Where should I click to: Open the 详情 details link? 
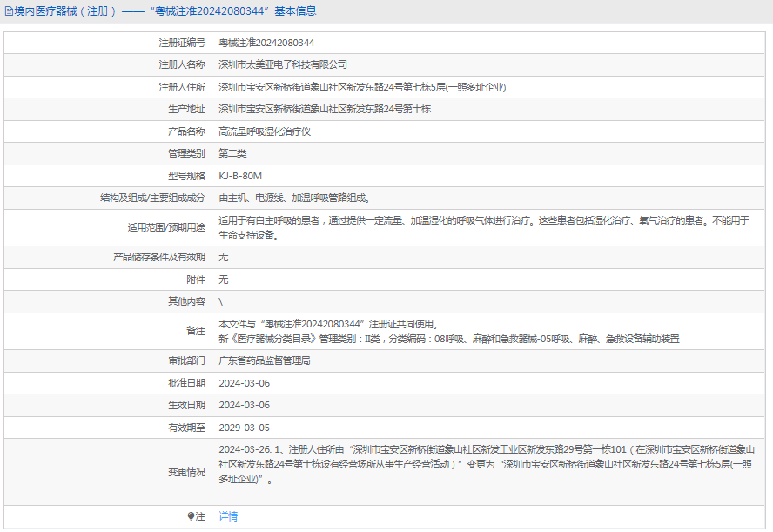(x=228, y=516)
